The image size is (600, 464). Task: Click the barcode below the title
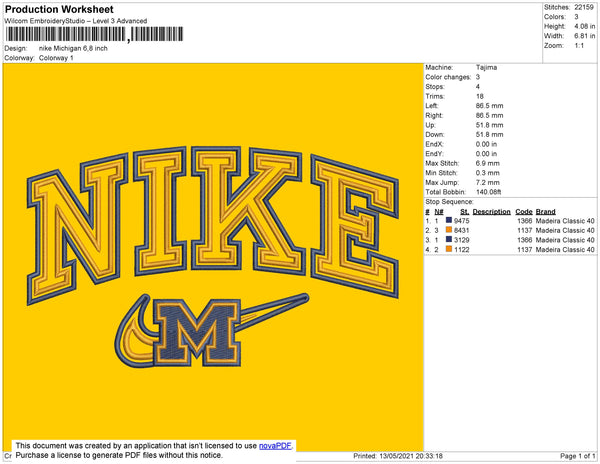94,34
